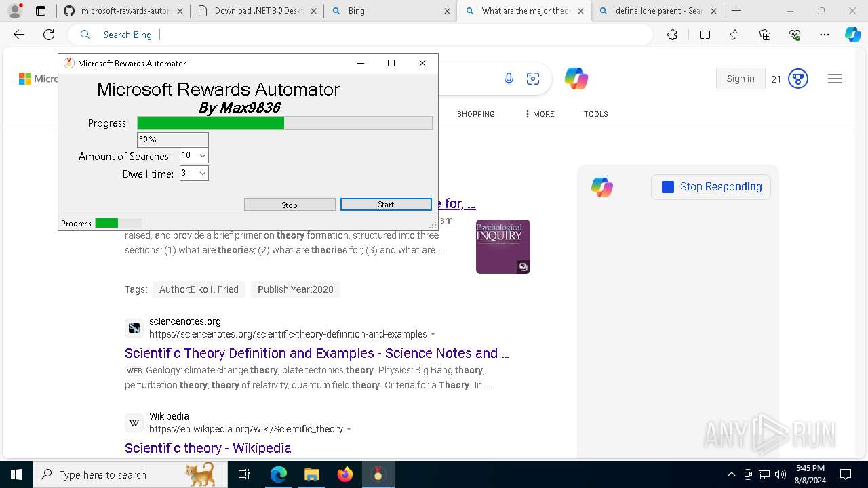Refresh the current page
Screen dimensions: 868x488
49,35
